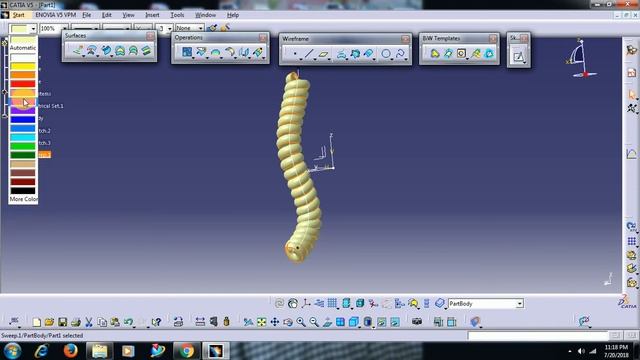The height and width of the screenshot is (360, 640).
Task: Click the Blend icon in Surfaces toolbar
Action: [146, 51]
